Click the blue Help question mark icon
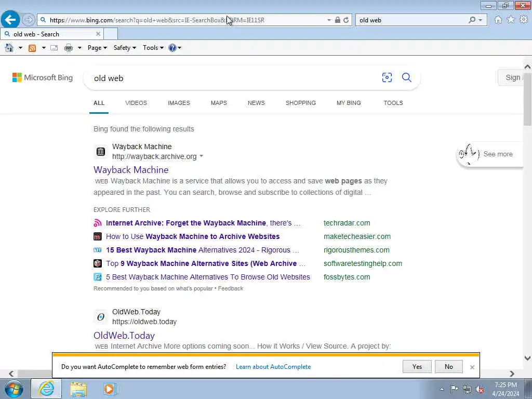Image resolution: width=532 pixels, height=399 pixels. point(172,48)
